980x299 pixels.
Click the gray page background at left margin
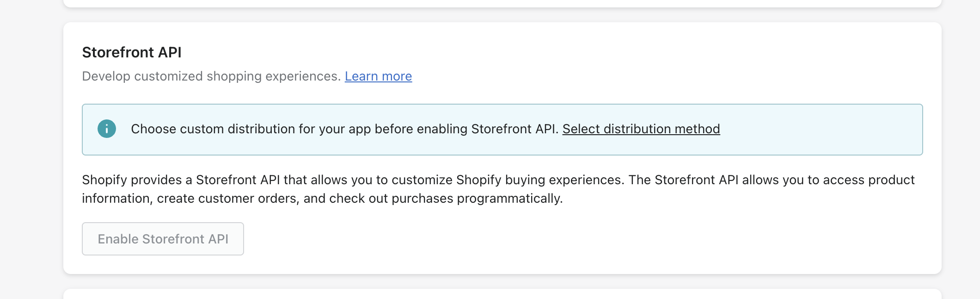[31, 148]
